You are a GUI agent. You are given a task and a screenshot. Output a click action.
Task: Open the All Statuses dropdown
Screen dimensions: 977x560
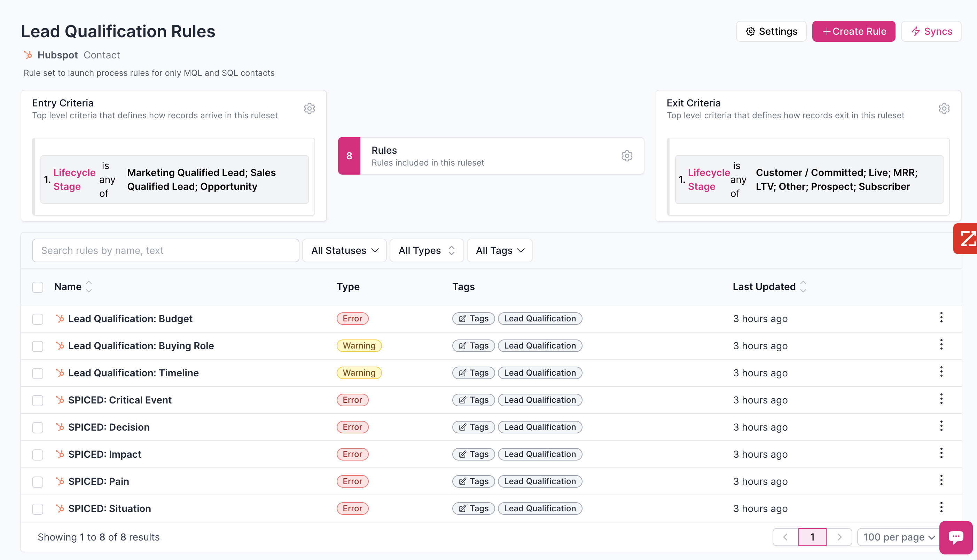click(344, 250)
